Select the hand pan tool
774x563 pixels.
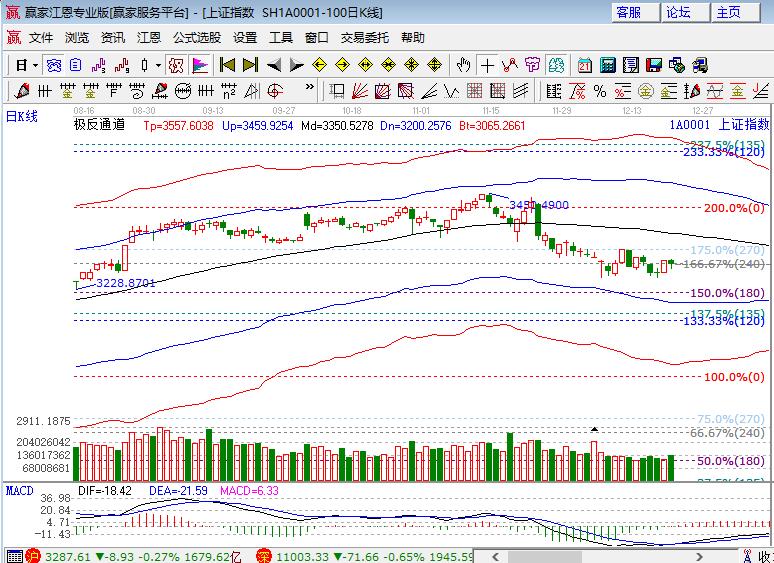click(463, 65)
